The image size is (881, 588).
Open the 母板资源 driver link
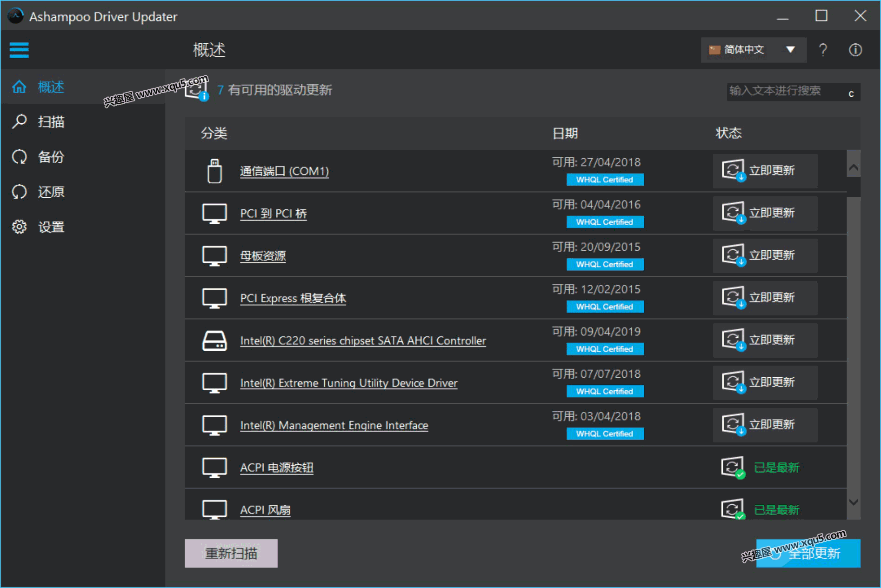coord(263,256)
